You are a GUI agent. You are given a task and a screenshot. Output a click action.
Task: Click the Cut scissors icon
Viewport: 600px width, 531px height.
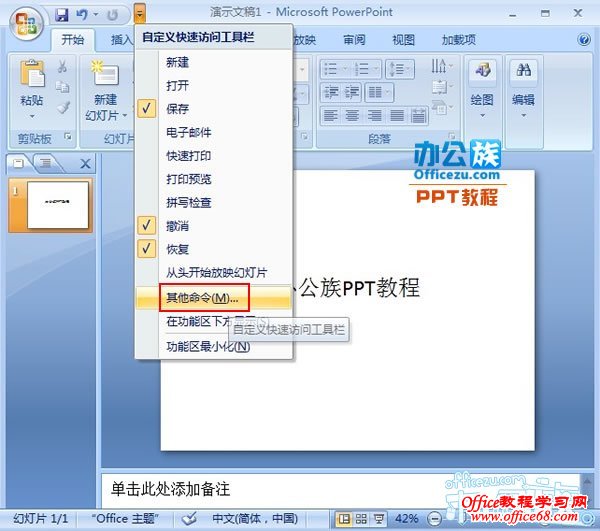62,66
